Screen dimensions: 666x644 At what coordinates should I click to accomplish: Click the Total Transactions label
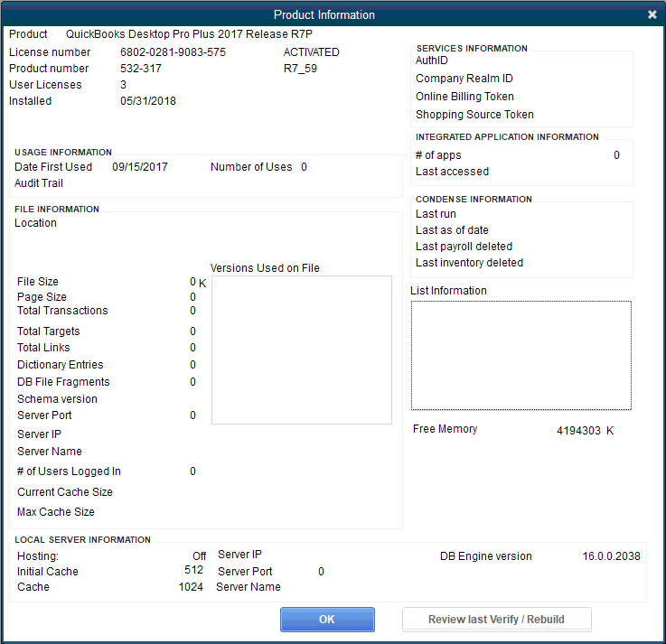tap(62, 311)
